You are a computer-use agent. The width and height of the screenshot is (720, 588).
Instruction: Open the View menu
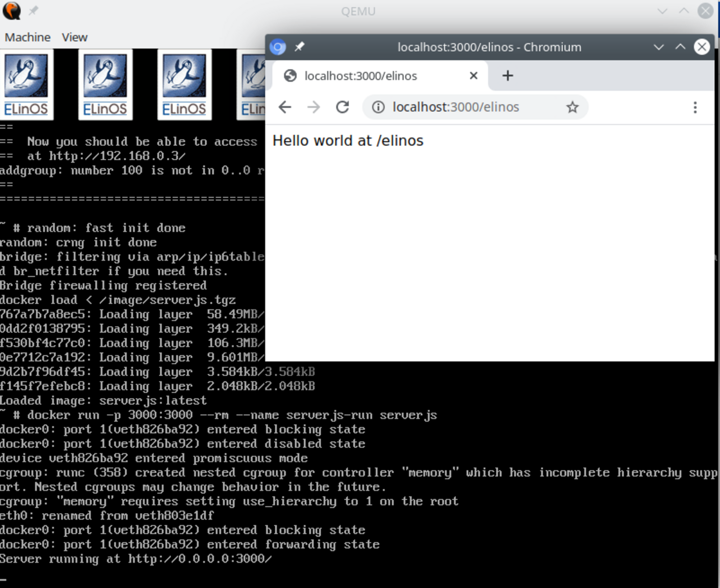pyautogui.click(x=75, y=37)
